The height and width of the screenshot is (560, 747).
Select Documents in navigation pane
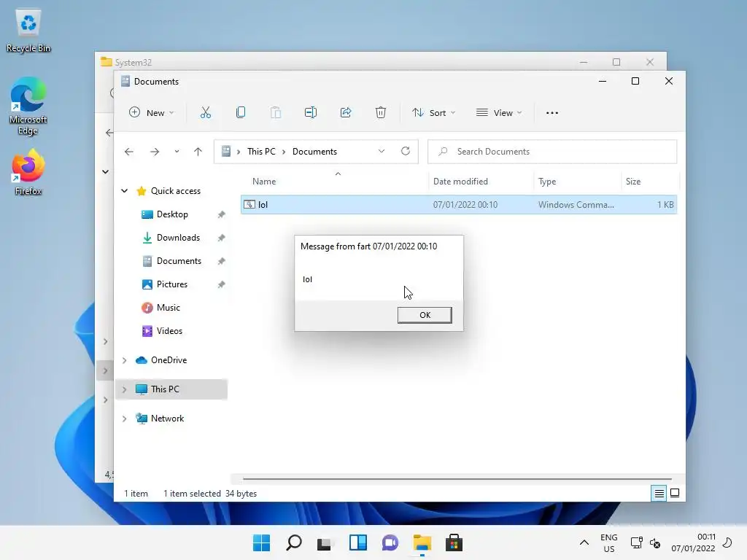pos(179,261)
